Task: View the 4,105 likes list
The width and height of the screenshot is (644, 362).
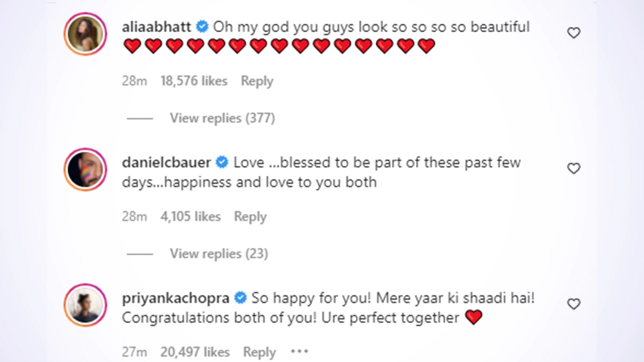Action: 191,217
